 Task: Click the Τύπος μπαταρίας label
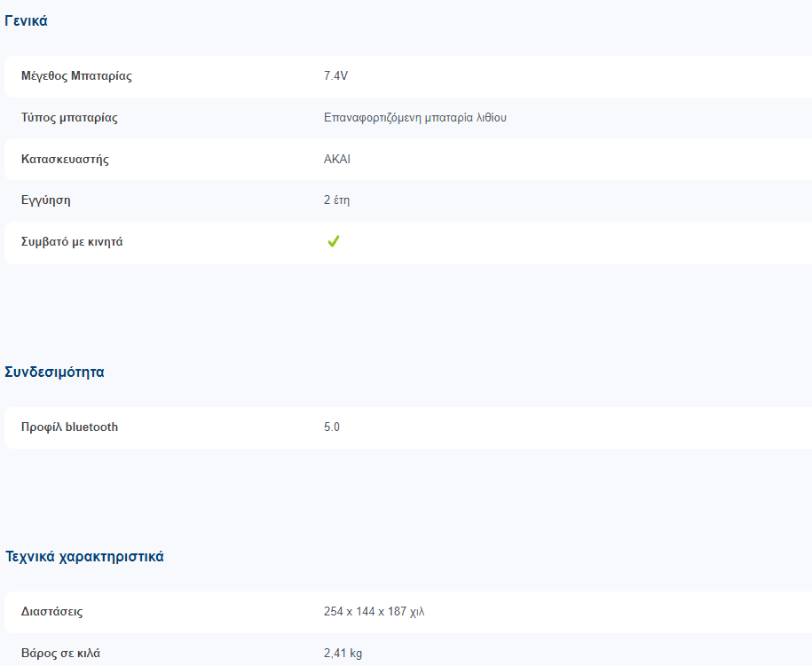(69, 117)
